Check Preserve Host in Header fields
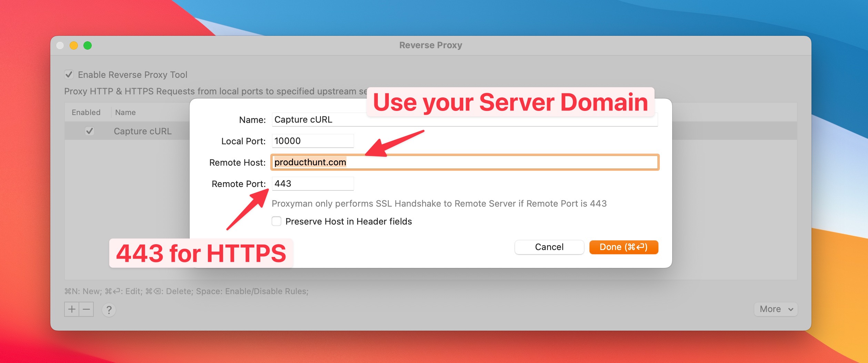 pos(276,221)
